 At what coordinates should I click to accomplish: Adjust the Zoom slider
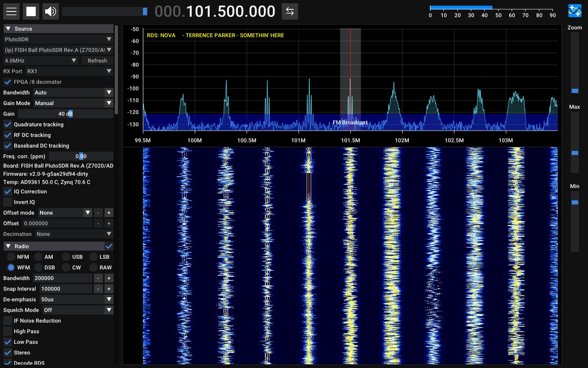575,63
